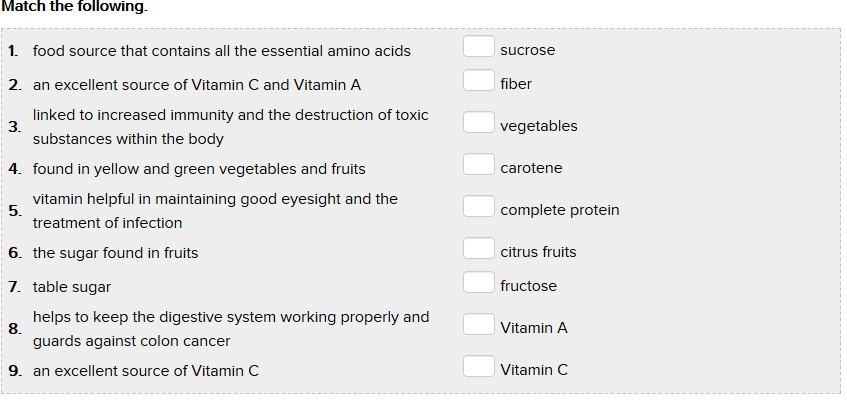Click the answer box left of the Vitamin C option

click(478, 368)
